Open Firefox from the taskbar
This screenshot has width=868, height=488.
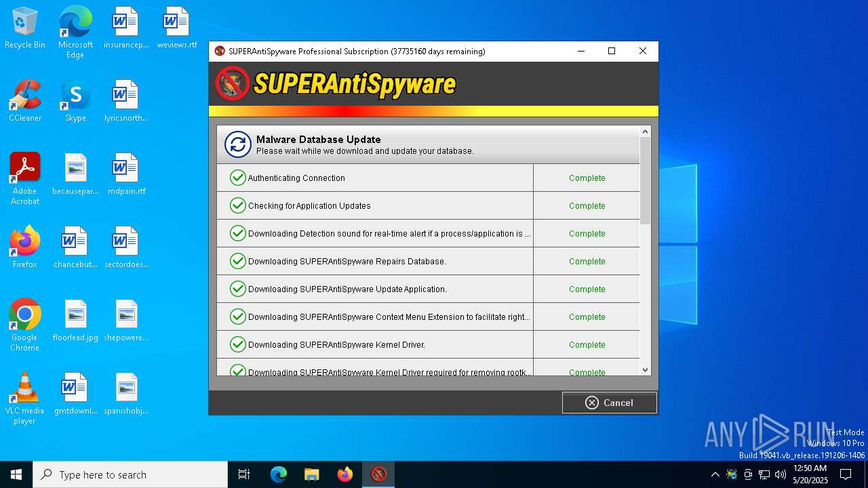tap(345, 474)
